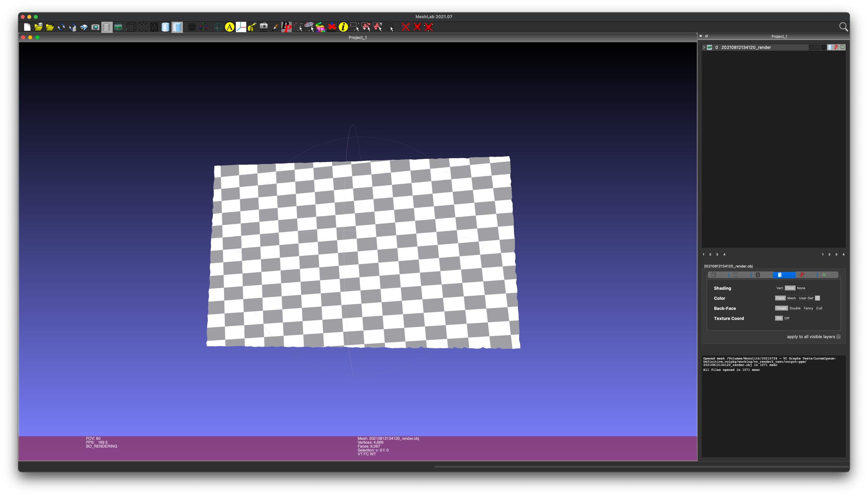
Task: Click the Select Vertices rectangle tool
Action: point(355,27)
